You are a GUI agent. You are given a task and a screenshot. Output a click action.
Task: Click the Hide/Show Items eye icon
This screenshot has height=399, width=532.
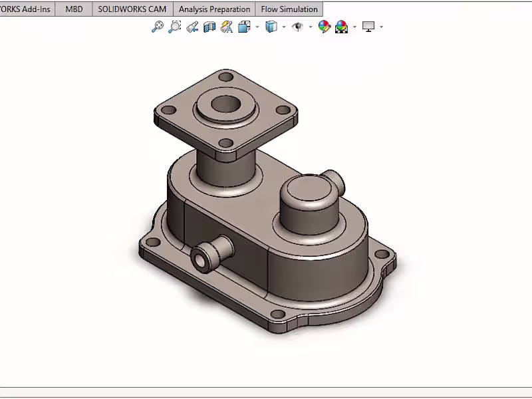(297, 27)
